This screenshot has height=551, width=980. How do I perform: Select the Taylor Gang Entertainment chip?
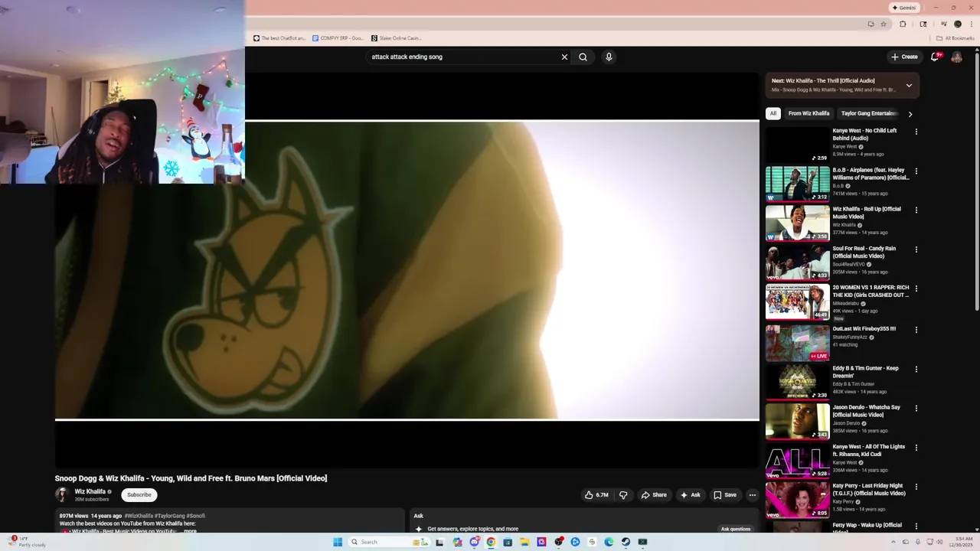(869, 113)
